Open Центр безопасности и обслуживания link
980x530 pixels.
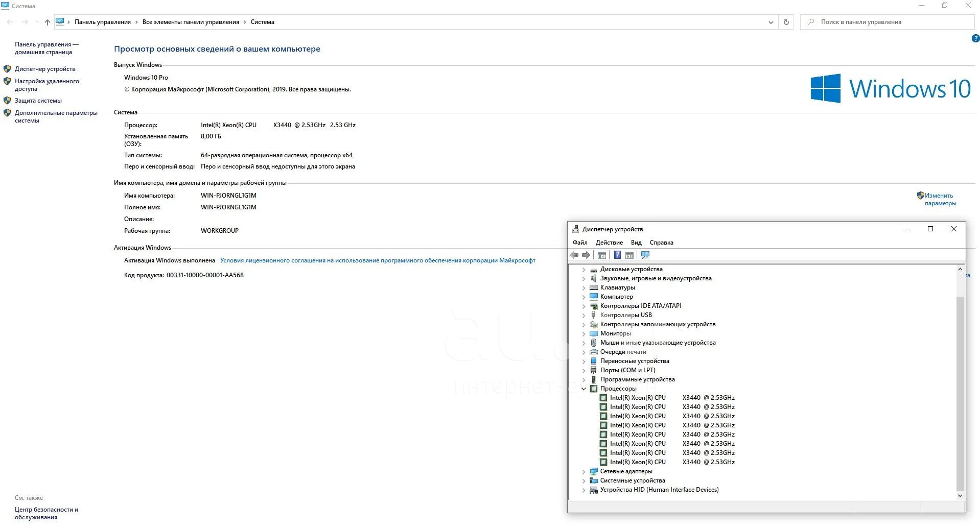(x=46, y=513)
